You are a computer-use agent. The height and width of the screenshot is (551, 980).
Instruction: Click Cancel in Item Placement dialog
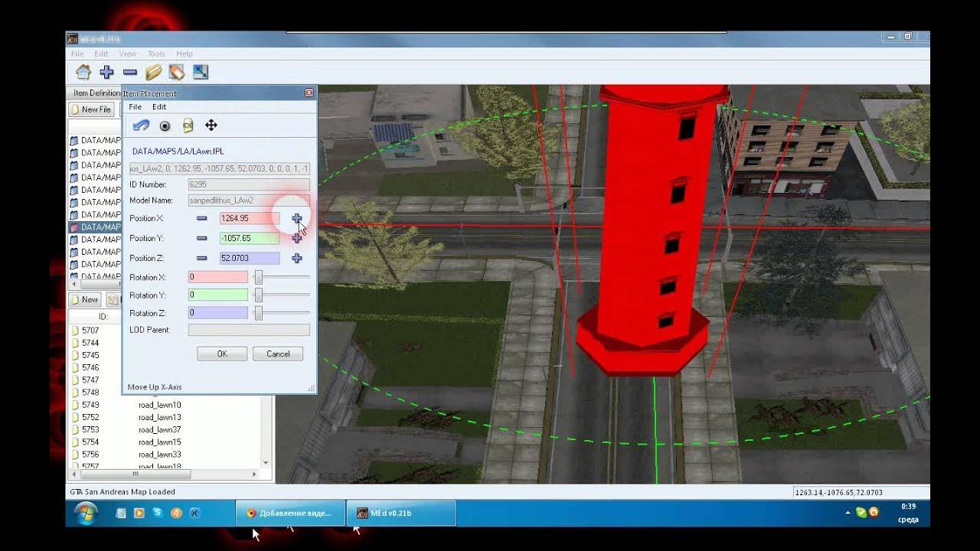278,354
